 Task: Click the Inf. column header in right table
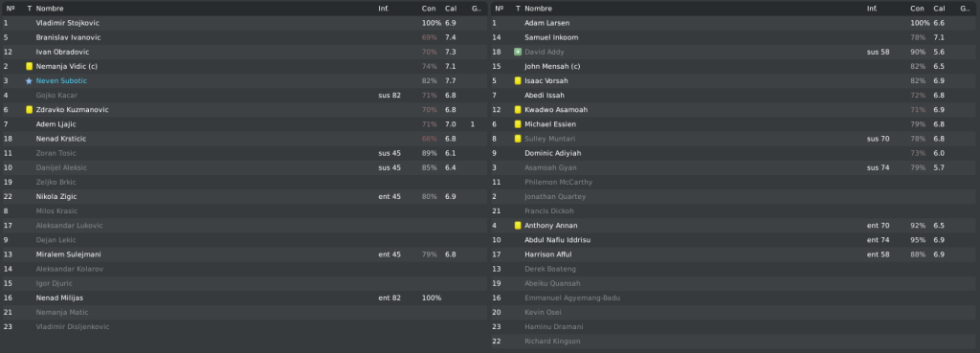coord(872,9)
